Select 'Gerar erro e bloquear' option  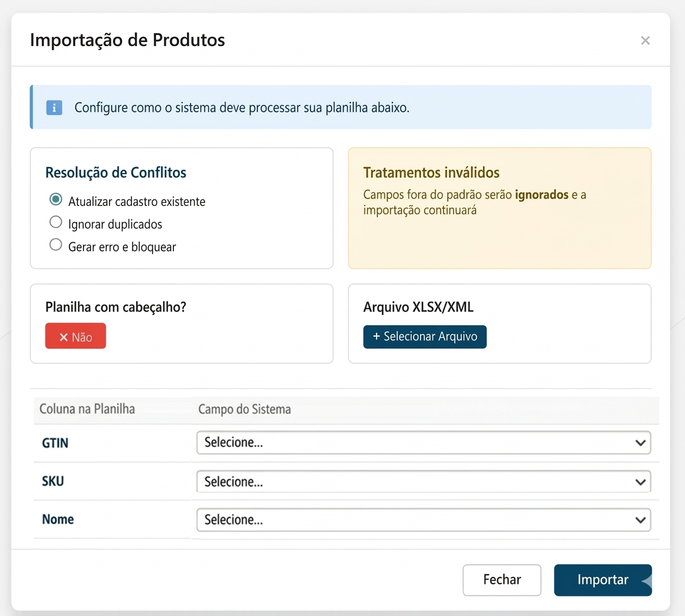point(56,245)
